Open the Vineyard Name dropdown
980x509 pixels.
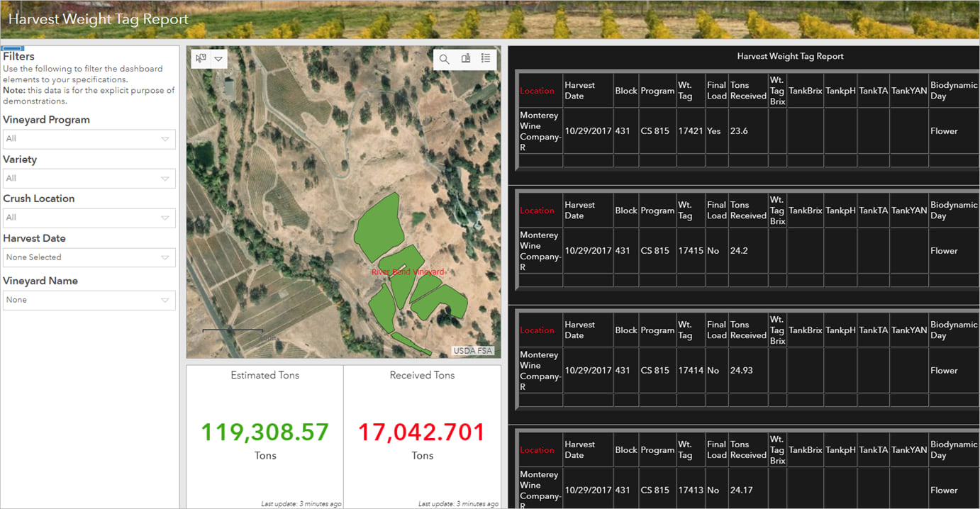pos(89,300)
